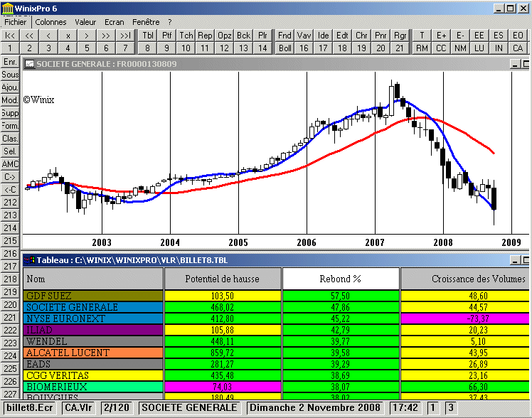Click the ES toolbar button
Viewport: 532px width, 418px height.
(499, 36)
